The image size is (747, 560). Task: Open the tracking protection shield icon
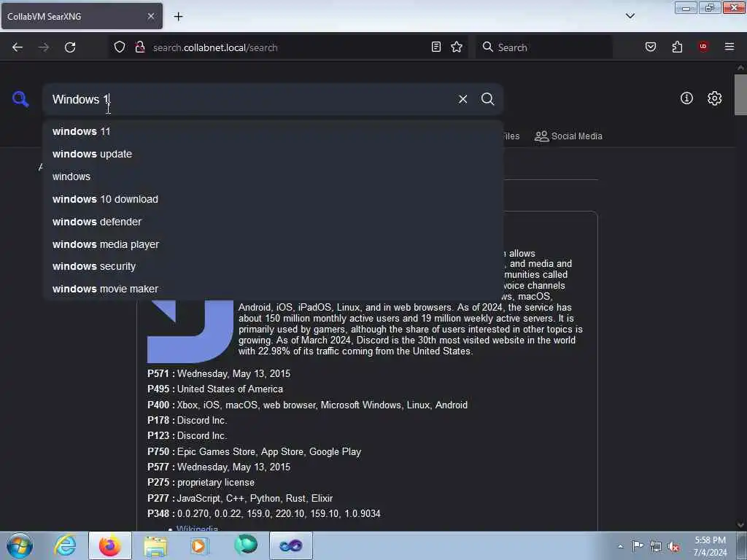120,47
